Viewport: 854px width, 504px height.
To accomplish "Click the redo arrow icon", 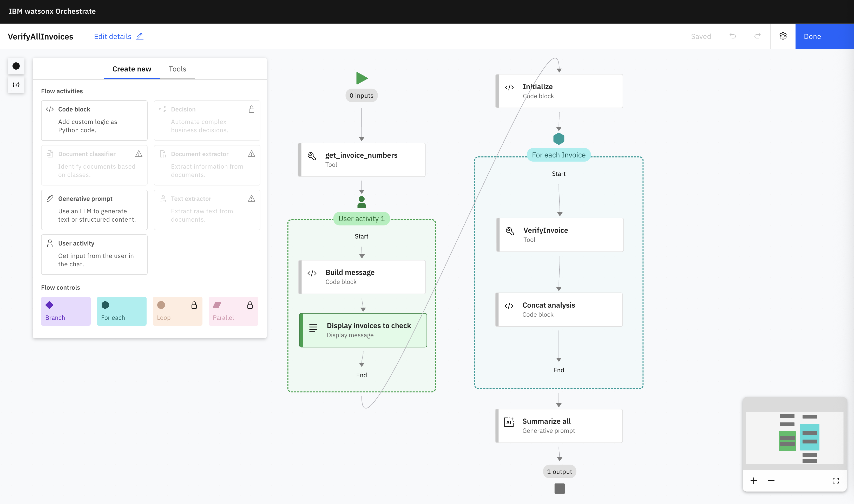I will (757, 36).
